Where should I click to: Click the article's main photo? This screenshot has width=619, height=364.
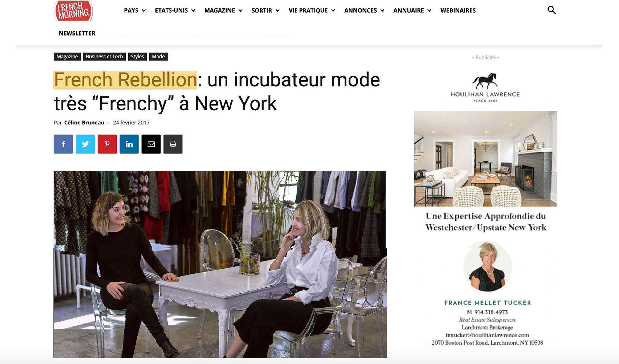pos(220,264)
